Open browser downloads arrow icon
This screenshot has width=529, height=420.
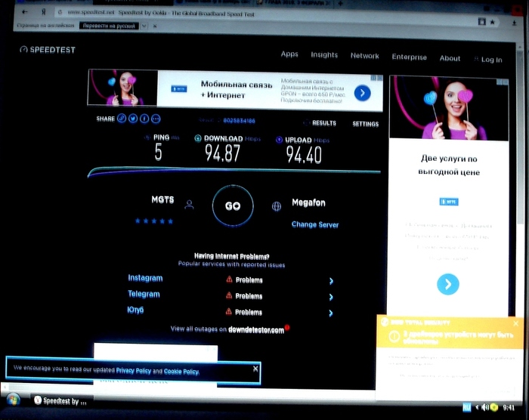pos(514,23)
